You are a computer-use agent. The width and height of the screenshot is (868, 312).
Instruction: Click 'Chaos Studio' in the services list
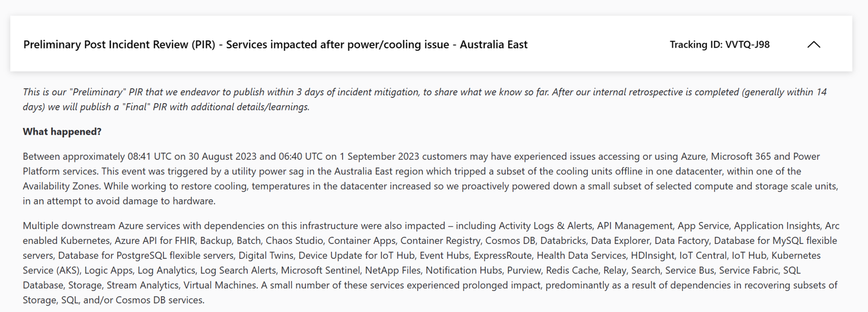[293, 241]
